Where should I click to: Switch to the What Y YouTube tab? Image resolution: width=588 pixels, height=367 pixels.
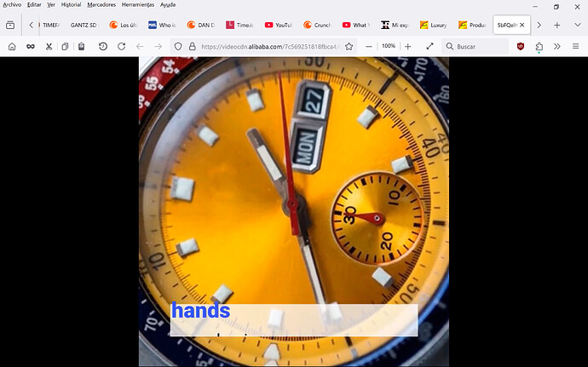coord(357,25)
